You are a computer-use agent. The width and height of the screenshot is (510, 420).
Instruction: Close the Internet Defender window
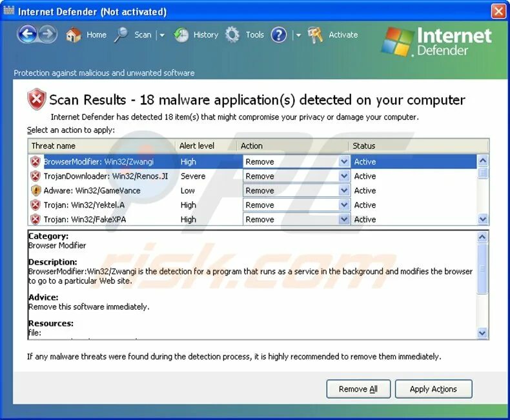pyautogui.click(x=498, y=12)
